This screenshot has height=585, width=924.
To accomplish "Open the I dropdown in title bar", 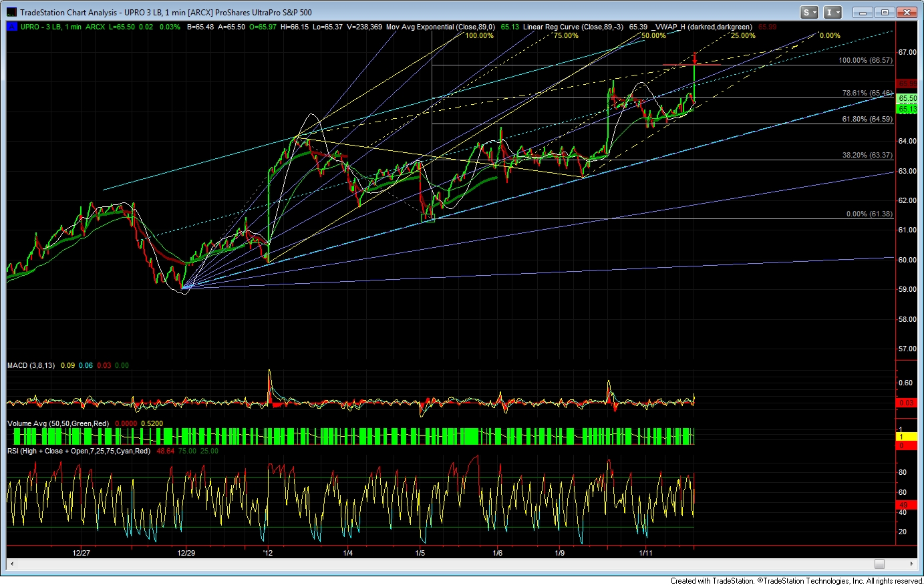I will [832, 12].
